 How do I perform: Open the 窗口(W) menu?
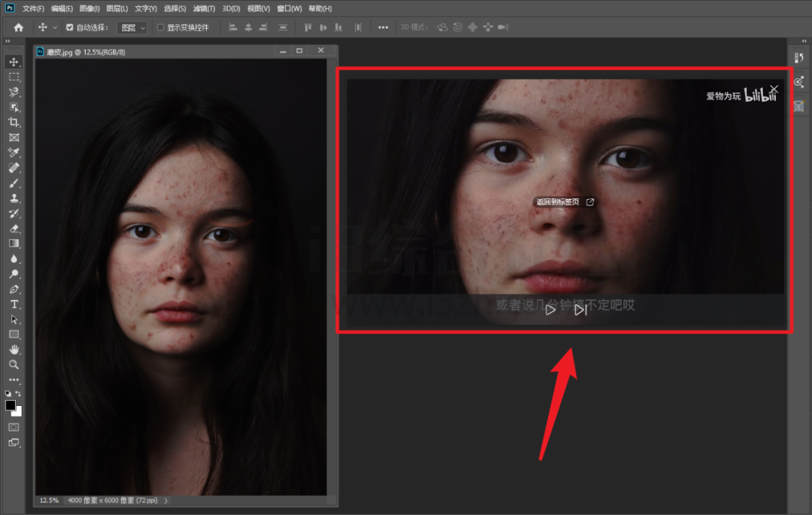(x=289, y=9)
